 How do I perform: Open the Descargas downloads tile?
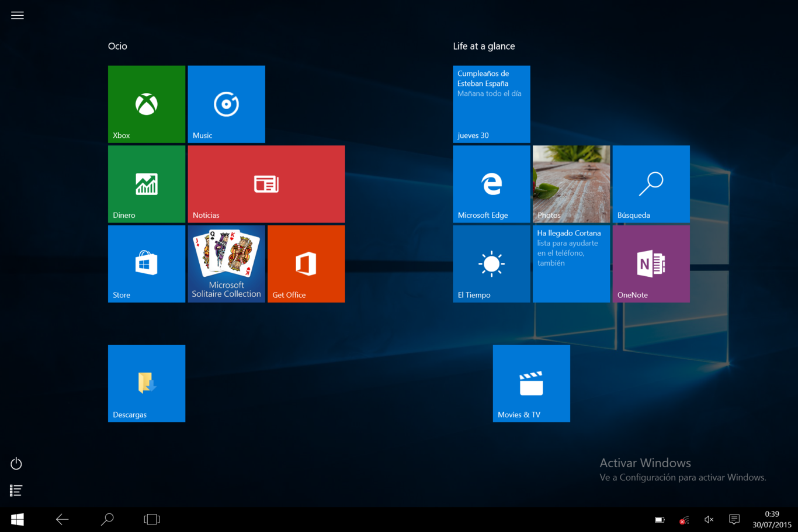[x=146, y=383]
